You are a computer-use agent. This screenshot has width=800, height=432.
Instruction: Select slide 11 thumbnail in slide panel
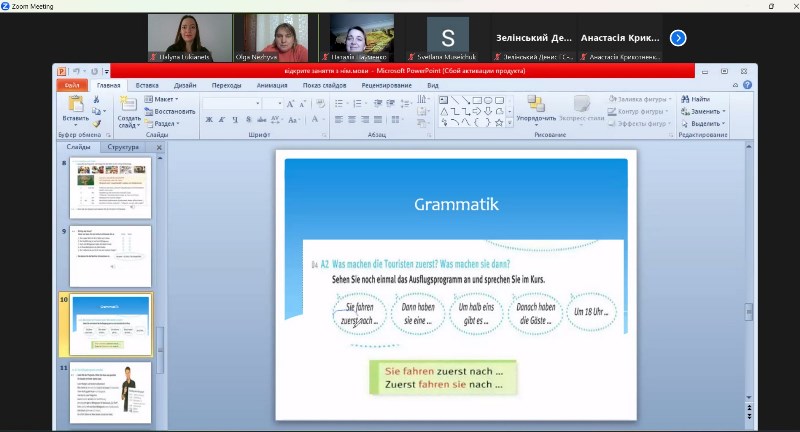coord(110,391)
